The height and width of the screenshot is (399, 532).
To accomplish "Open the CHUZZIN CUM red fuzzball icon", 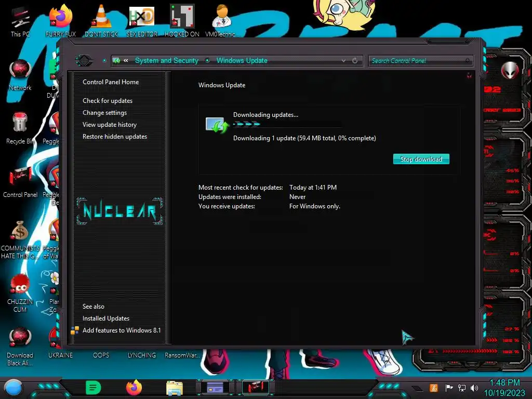I will [x=20, y=293].
